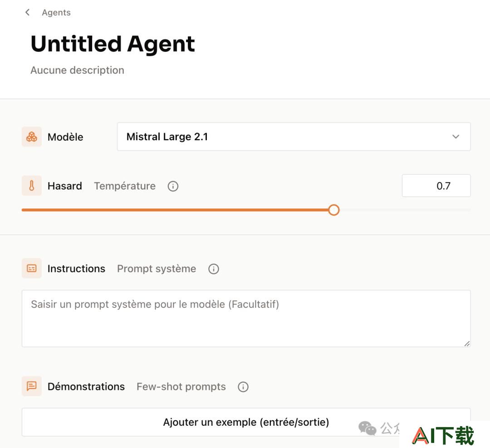Open the Température info tooltip icon
Viewport: 490px width, 448px height.
173,186
